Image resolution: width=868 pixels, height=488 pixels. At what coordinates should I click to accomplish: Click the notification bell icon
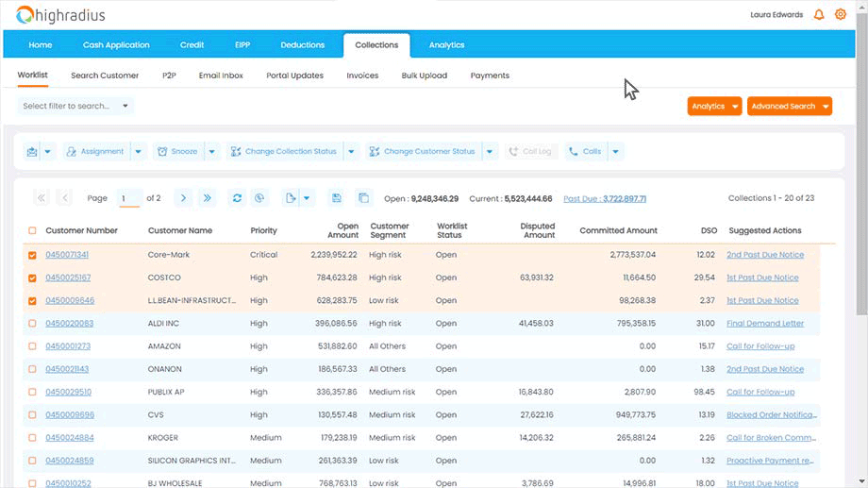click(x=819, y=15)
